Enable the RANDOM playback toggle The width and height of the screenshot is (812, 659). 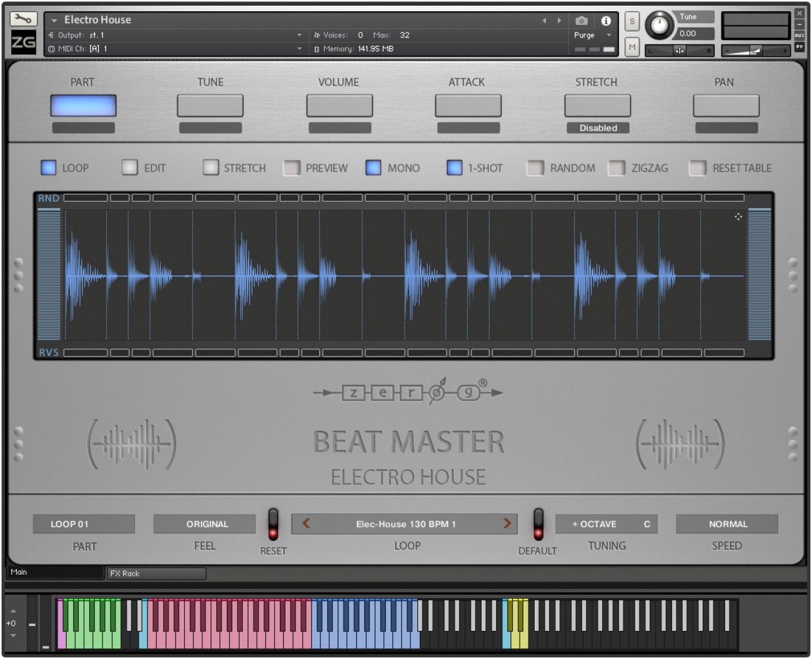tap(536, 168)
